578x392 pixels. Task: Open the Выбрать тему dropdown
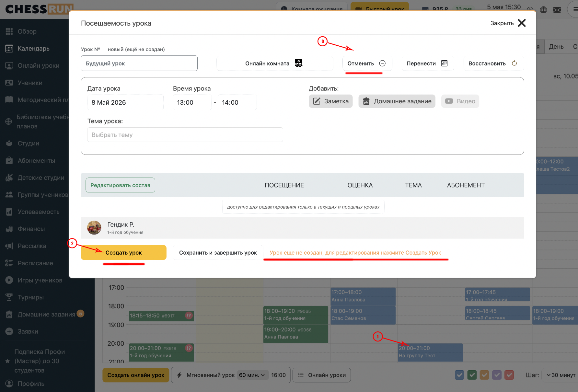coord(185,135)
